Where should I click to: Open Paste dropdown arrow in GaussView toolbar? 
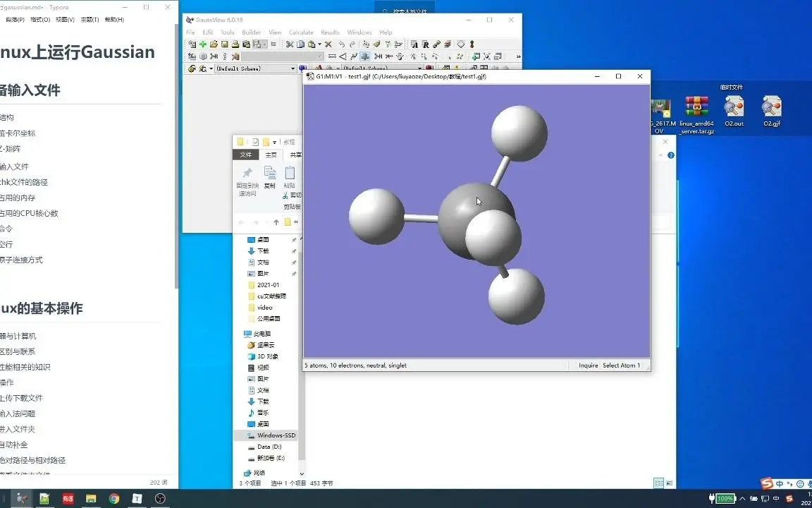tap(319, 44)
